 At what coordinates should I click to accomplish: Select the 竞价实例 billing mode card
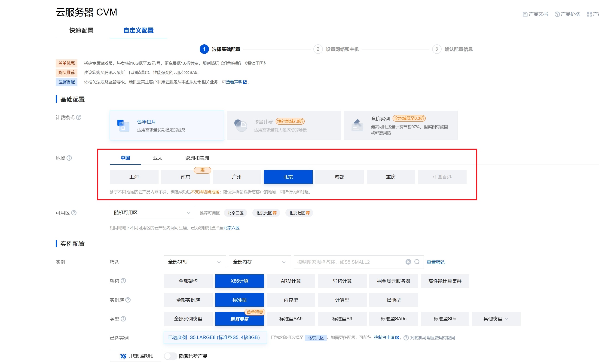(401, 125)
